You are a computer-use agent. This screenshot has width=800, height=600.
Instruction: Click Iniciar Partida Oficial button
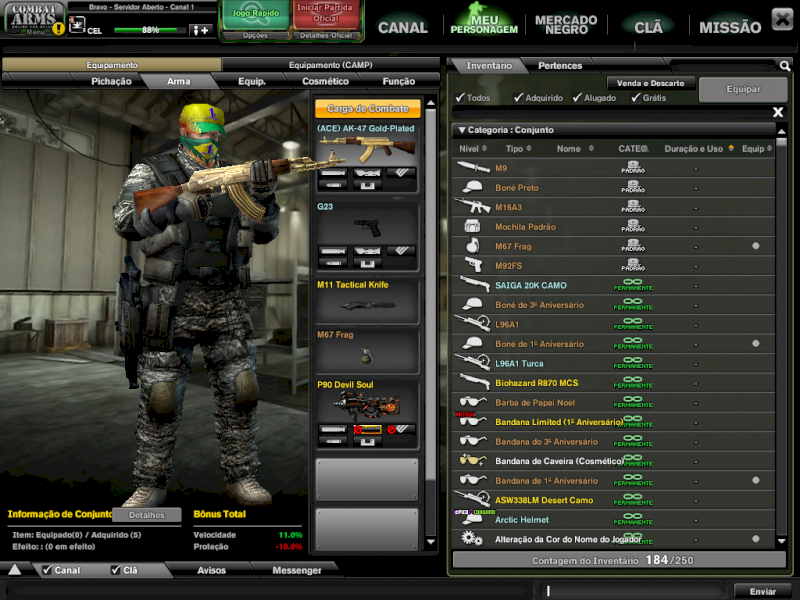tap(326, 16)
